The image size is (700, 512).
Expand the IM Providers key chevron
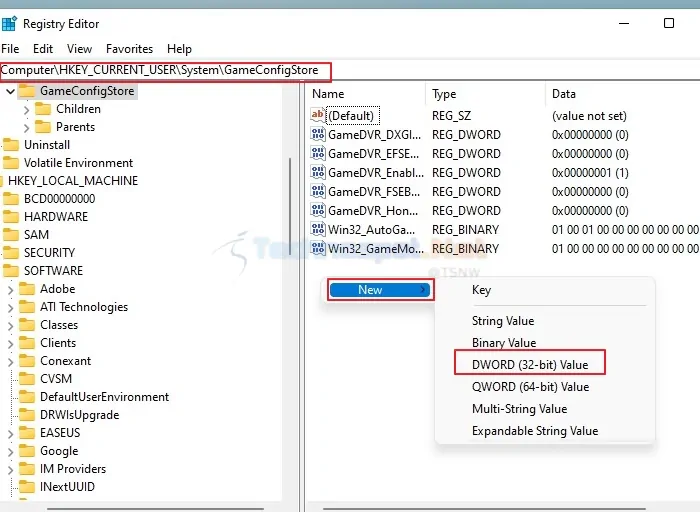tap(10, 470)
